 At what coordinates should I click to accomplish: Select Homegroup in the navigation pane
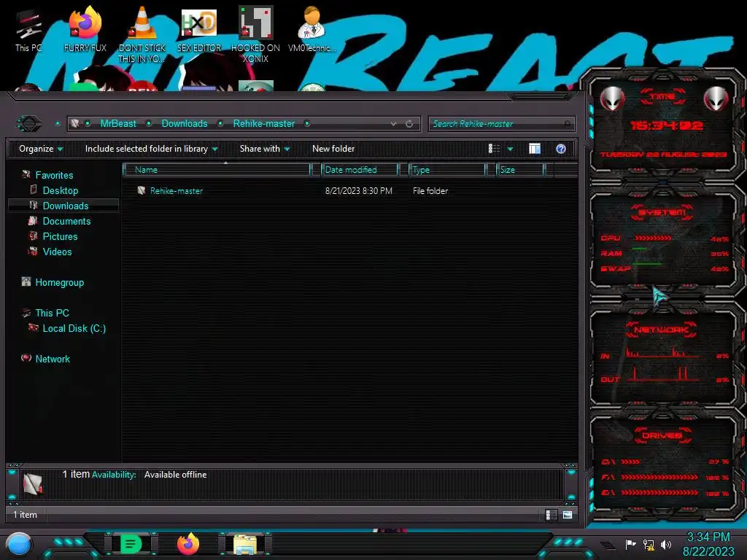(59, 282)
